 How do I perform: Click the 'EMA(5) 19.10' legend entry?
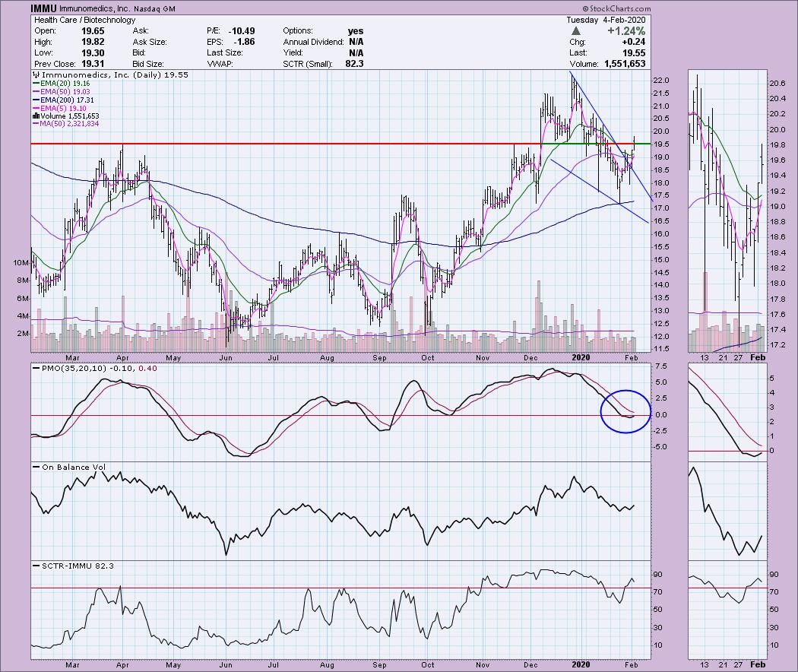[63, 109]
